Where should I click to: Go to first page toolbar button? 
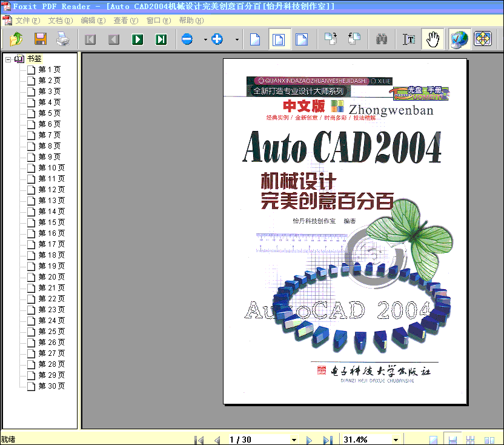(90, 39)
